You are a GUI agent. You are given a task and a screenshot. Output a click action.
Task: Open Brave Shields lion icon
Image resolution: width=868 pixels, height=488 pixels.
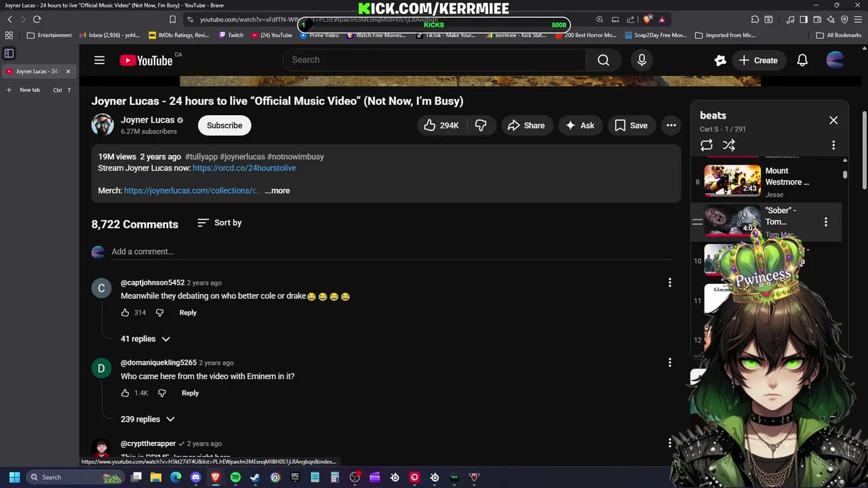click(648, 20)
